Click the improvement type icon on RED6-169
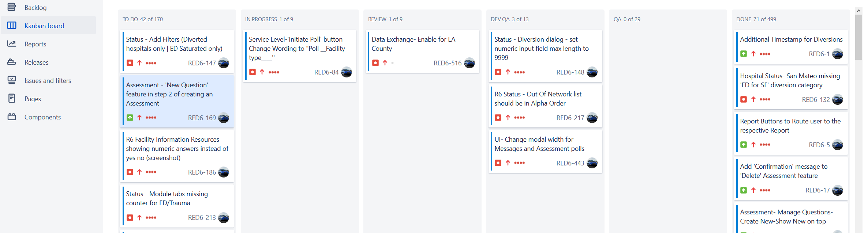The image size is (868, 233). point(130,118)
